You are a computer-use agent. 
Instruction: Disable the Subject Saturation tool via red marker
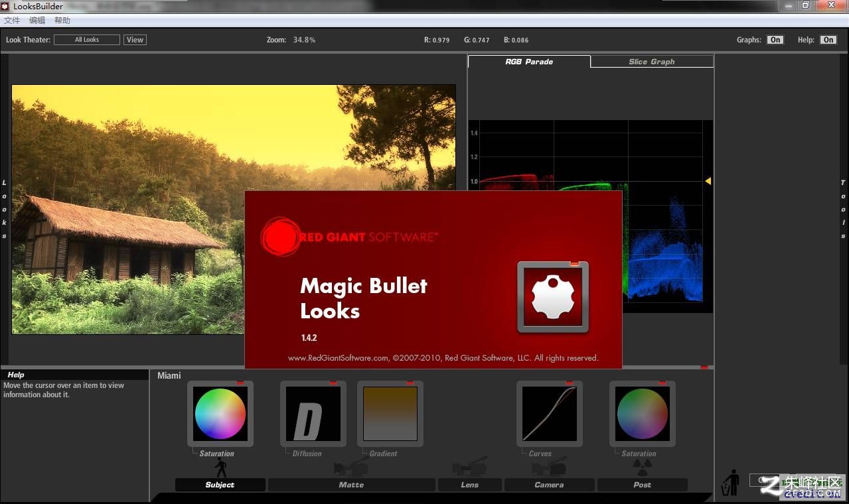240,383
